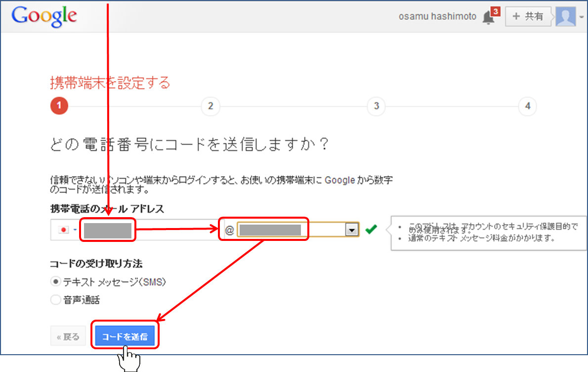Screen dimensions: 588x372
Task: Select voice call (音声通話) option
Action: (56, 299)
